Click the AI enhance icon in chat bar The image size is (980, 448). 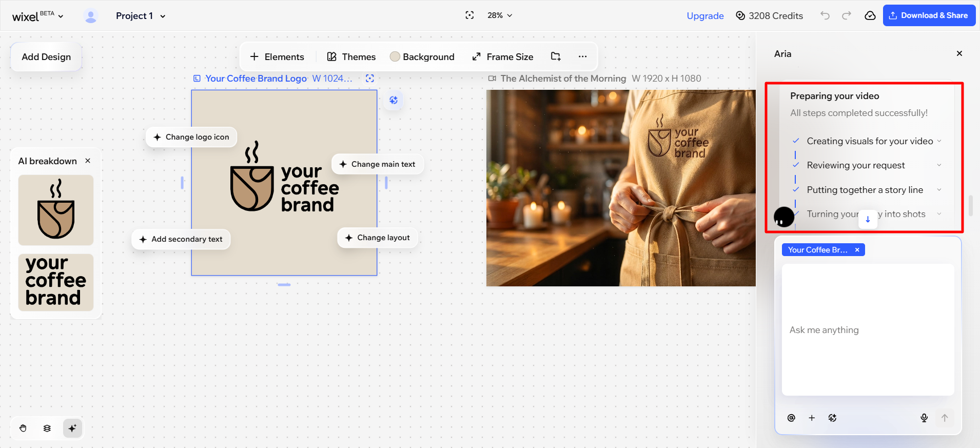pos(832,418)
